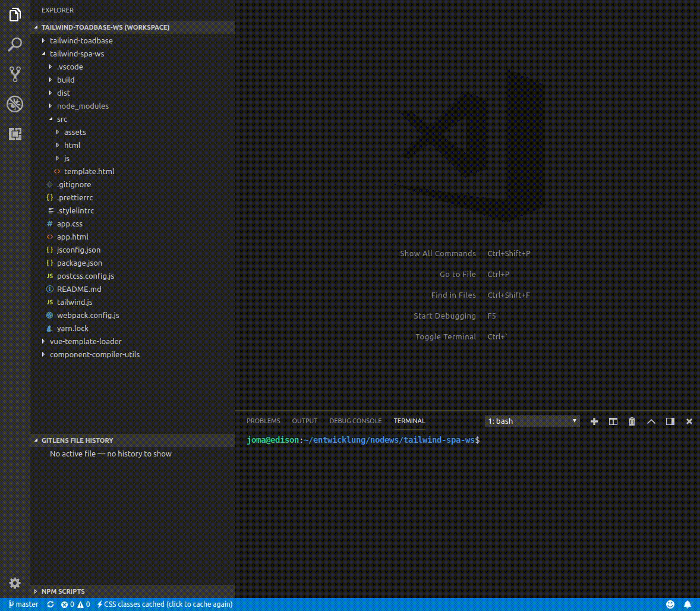The height and width of the screenshot is (611, 700).
Task: Click the master branch indicator
Action: pos(22,604)
